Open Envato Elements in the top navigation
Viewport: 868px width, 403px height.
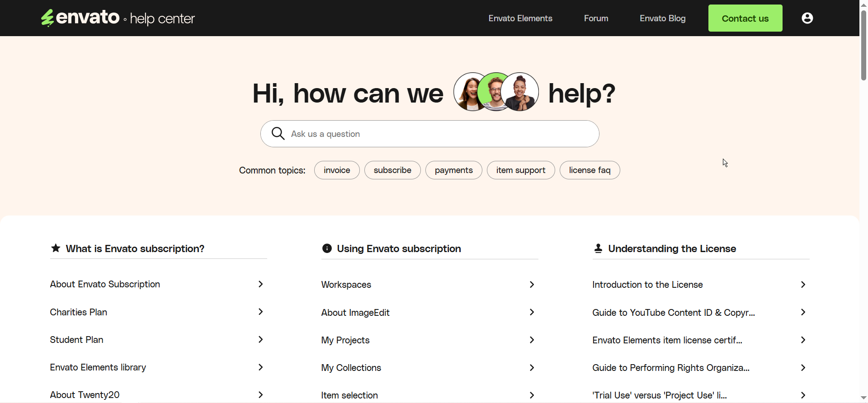point(520,19)
